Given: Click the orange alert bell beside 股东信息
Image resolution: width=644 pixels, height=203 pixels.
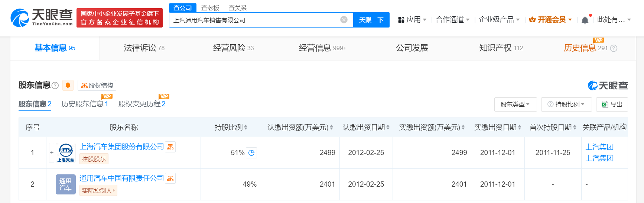Looking at the screenshot, I should point(68,85).
